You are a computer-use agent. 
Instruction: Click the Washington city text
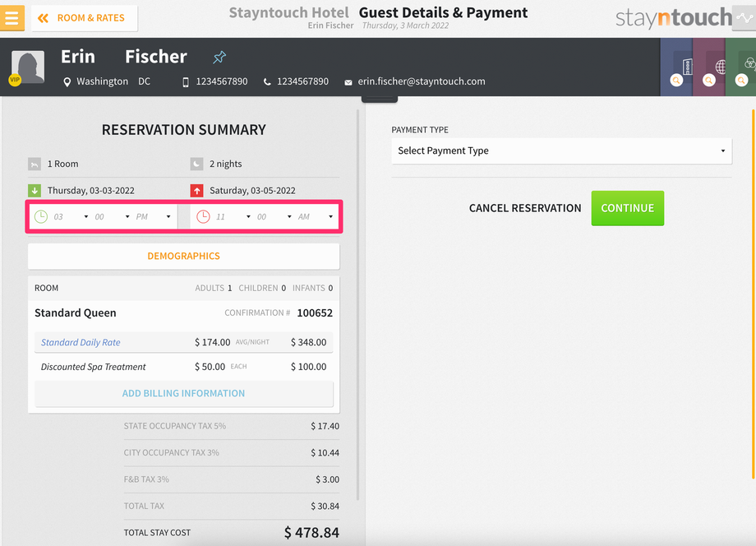point(102,81)
